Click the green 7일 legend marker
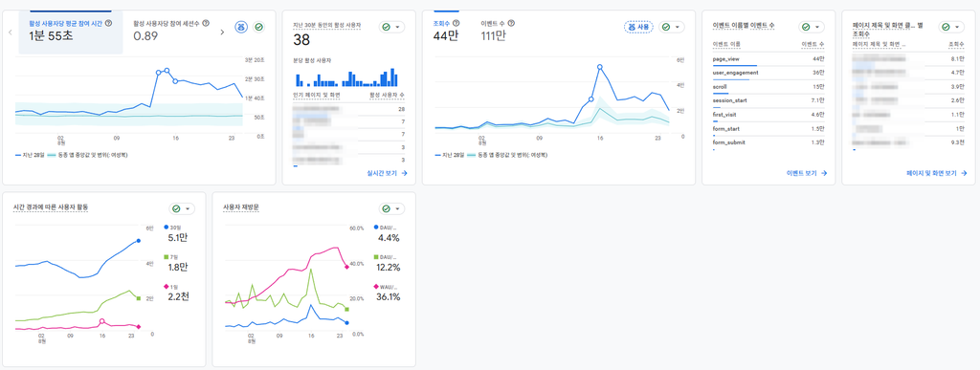The image size is (980, 370). pyautogui.click(x=166, y=257)
